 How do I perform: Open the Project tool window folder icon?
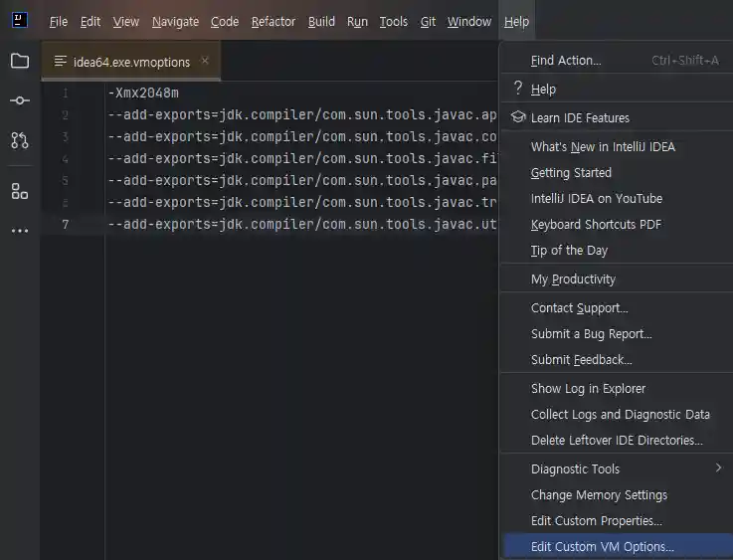(20, 61)
